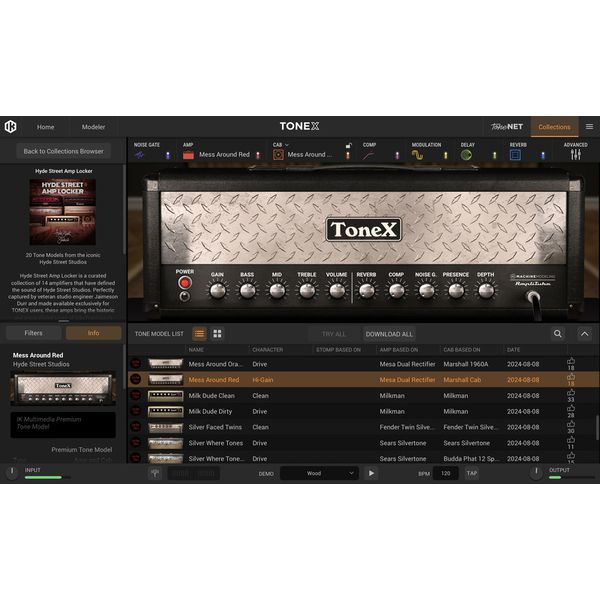
Task: Click the Input level knob
Action: tap(12, 472)
